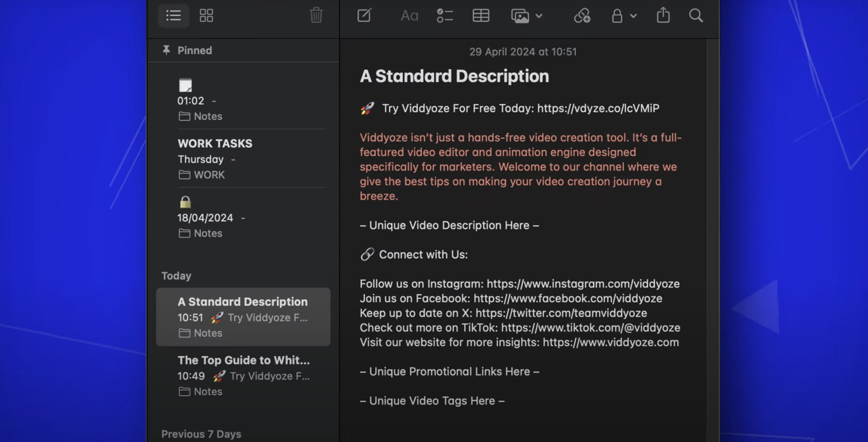This screenshot has height=442, width=868.
Task: Click the notepad thumbnail icon
Action: tap(185, 85)
